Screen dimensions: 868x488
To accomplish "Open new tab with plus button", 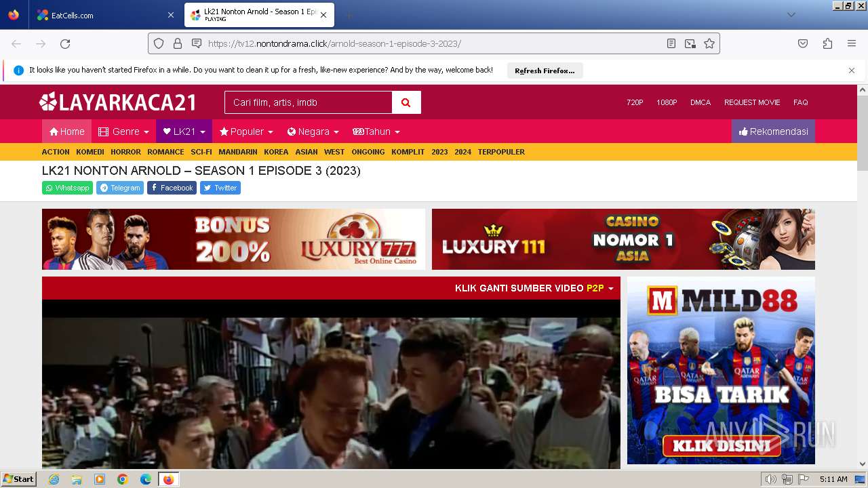I will [x=349, y=15].
